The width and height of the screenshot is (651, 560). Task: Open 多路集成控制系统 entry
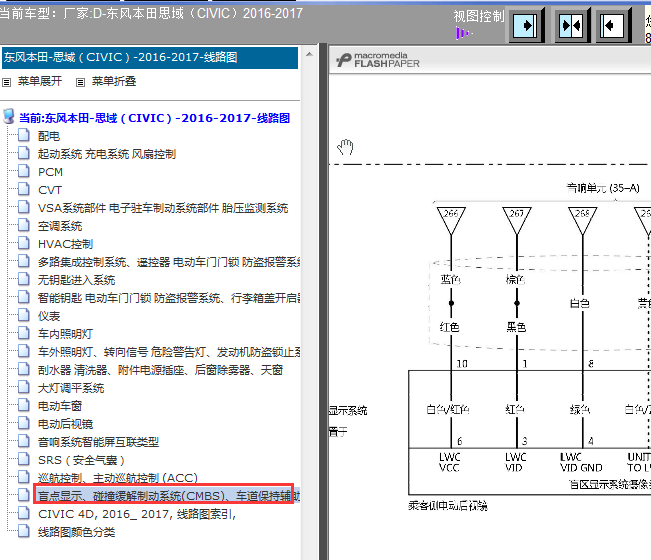click(169, 262)
